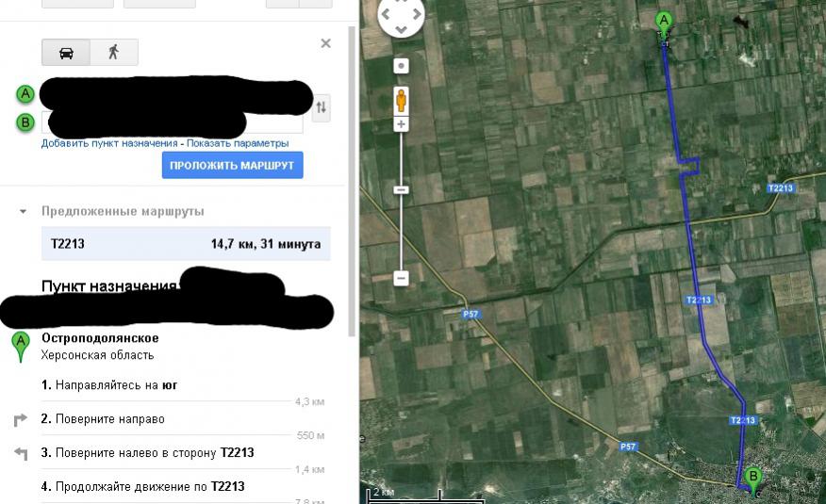Screen dimensions: 826x504
Task: Show my location button above Pegman
Action: [x=401, y=66]
